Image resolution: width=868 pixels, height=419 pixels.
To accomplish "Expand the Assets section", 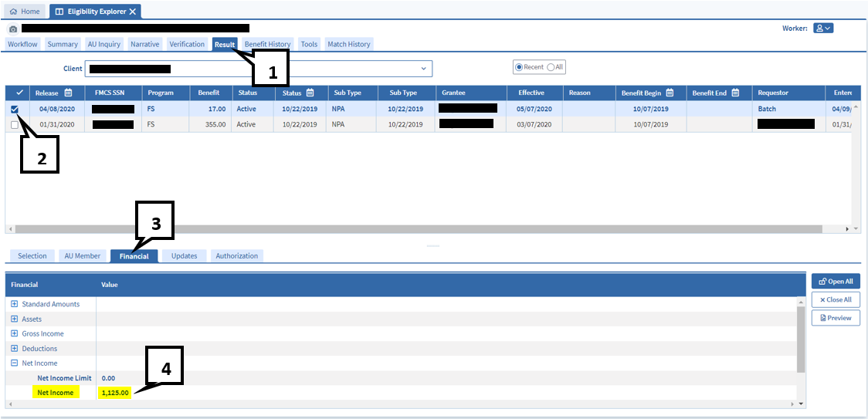I will 15,319.
